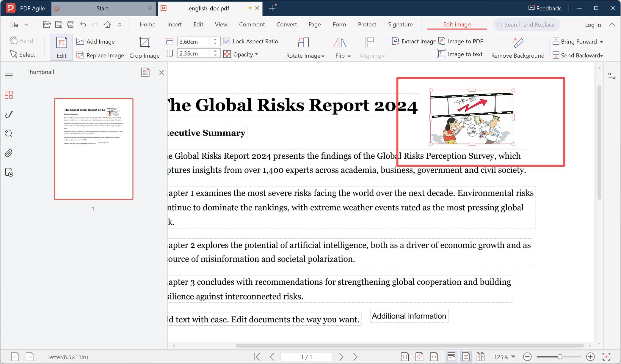Click Image to text
Viewport: 621px width, 364px height.
click(x=460, y=54)
